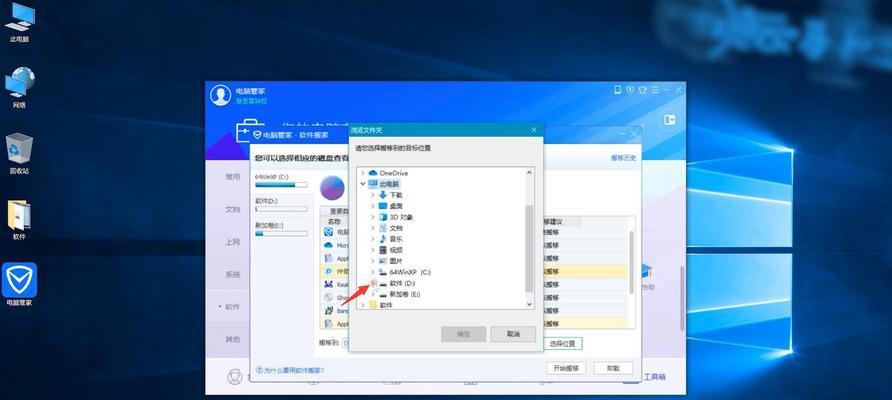Switch to the 系统 sidebar tab
The height and width of the screenshot is (400, 892).
[233, 274]
